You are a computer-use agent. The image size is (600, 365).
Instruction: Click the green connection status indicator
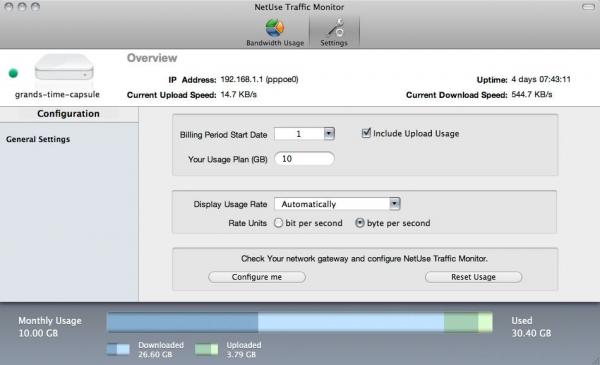pos(13,73)
